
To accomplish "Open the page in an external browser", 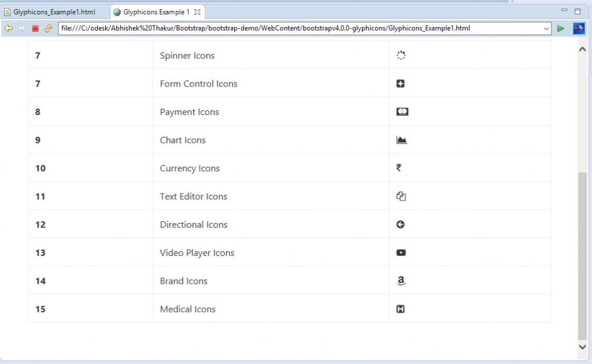I will coord(578,28).
